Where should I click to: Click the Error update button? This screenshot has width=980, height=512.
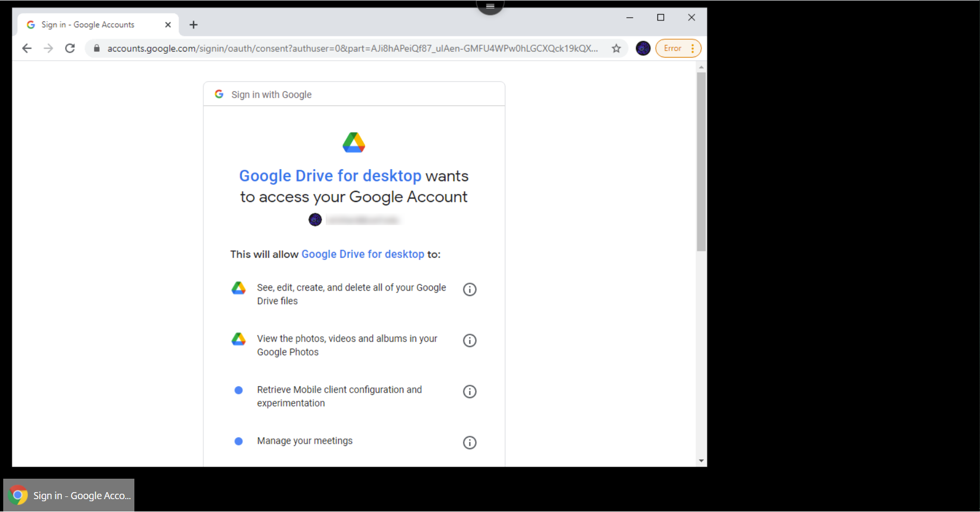[x=673, y=48]
